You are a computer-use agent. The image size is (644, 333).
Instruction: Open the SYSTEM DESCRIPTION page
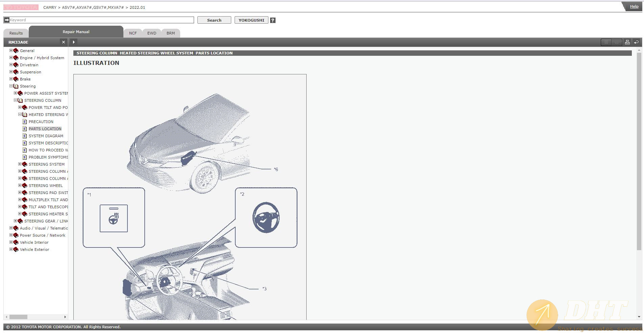pyautogui.click(x=48, y=143)
